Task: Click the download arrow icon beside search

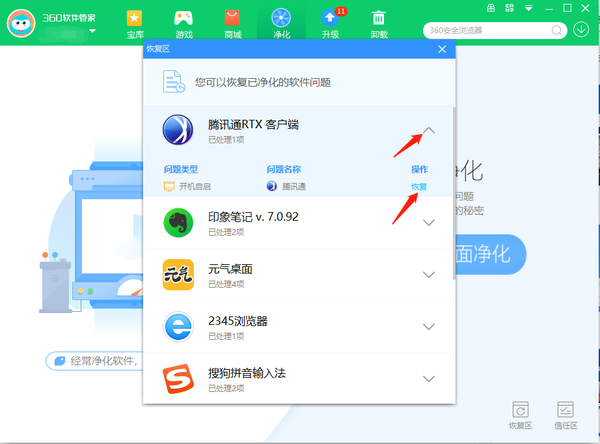Action: 582,29
